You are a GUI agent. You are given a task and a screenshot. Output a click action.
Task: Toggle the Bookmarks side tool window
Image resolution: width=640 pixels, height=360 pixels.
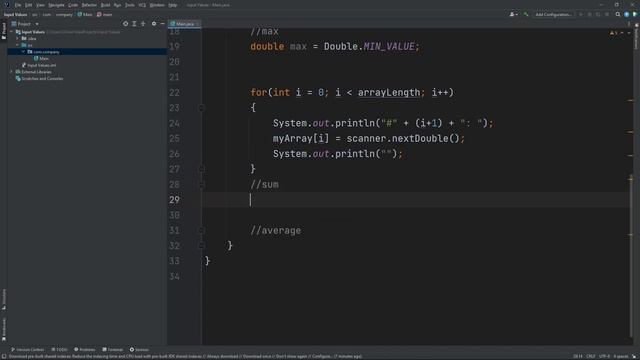coord(4,329)
